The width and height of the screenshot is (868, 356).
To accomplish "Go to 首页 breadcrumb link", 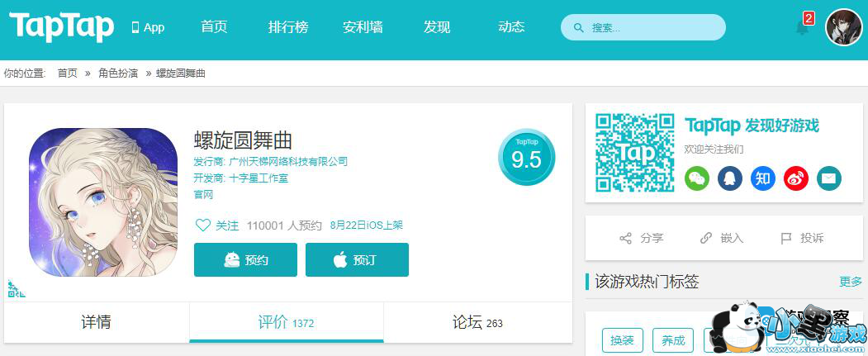I will (x=68, y=73).
